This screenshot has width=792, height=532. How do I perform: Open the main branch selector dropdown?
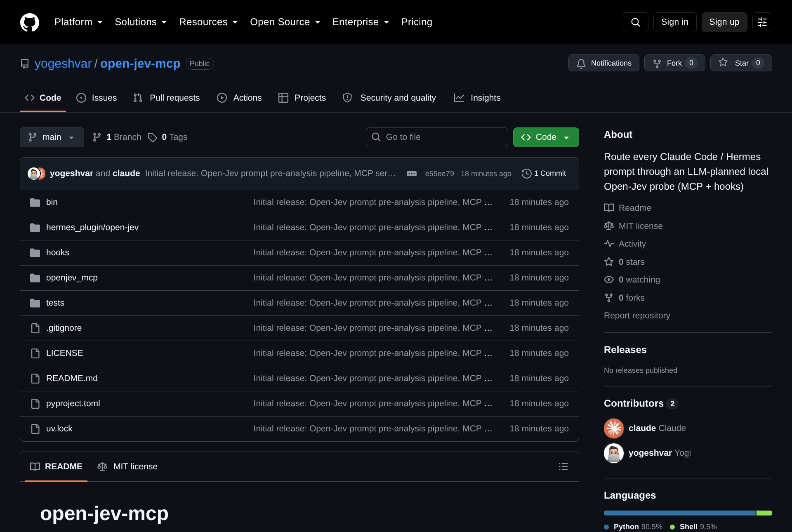click(52, 137)
